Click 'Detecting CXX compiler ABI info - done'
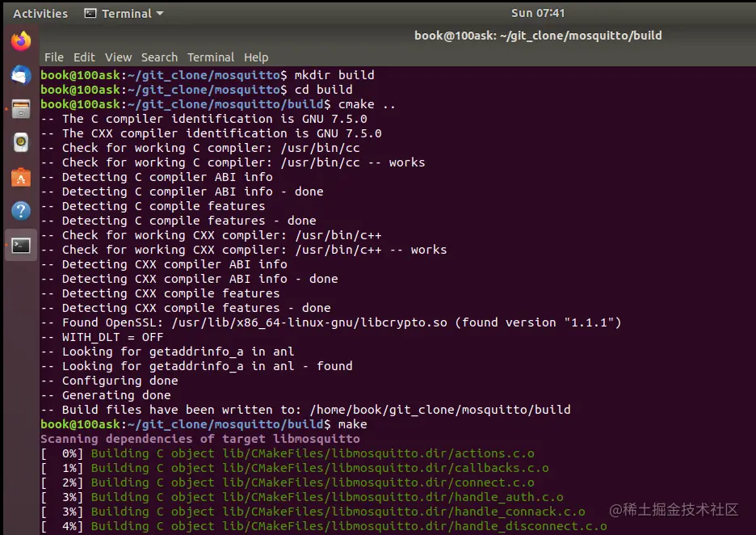The width and height of the screenshot is (756, 535). tap(189, 279)
